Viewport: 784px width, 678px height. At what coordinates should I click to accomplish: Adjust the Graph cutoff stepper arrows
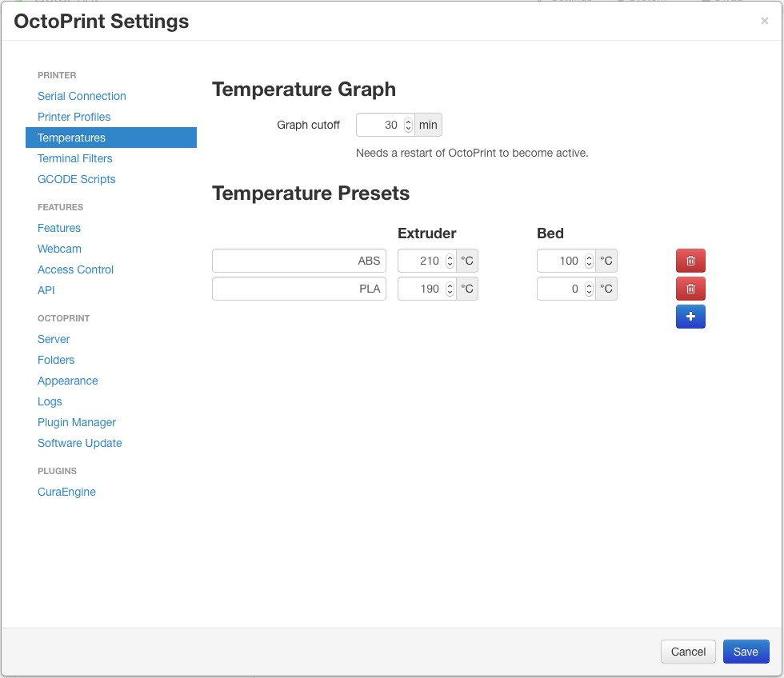pyautogui.click(x=409, y=125)
